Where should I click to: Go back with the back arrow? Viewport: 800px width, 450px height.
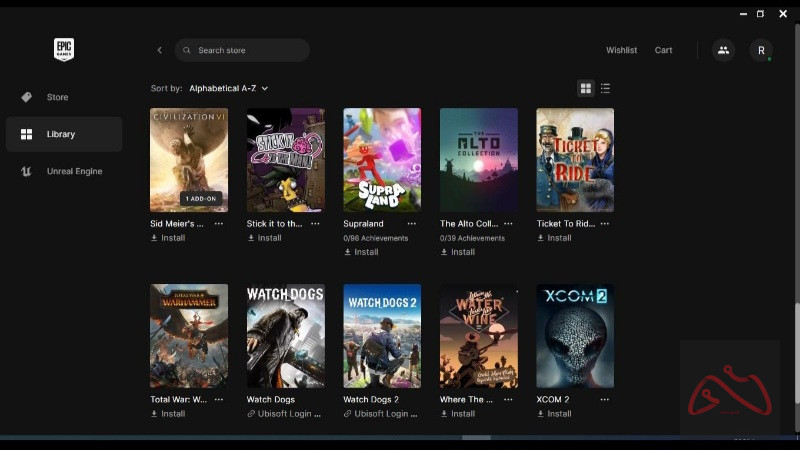click(x=159, y=50)
